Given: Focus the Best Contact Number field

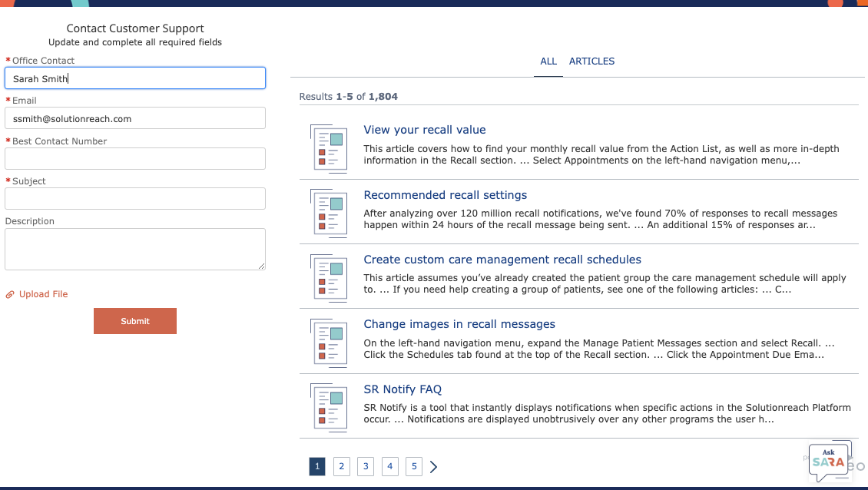Looking at the screenshot, I should [134, 158].
